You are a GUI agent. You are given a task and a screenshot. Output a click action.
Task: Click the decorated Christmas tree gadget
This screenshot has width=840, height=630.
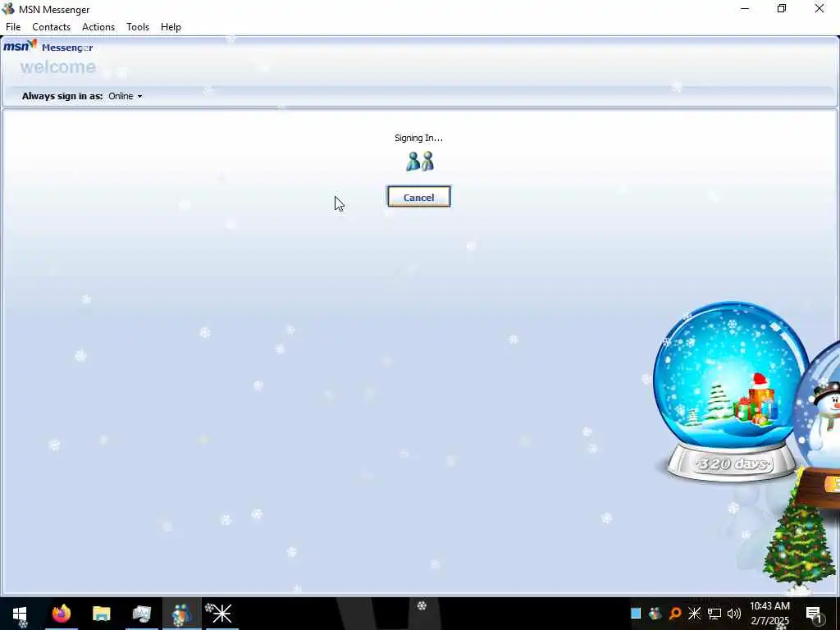coord(798,536)
